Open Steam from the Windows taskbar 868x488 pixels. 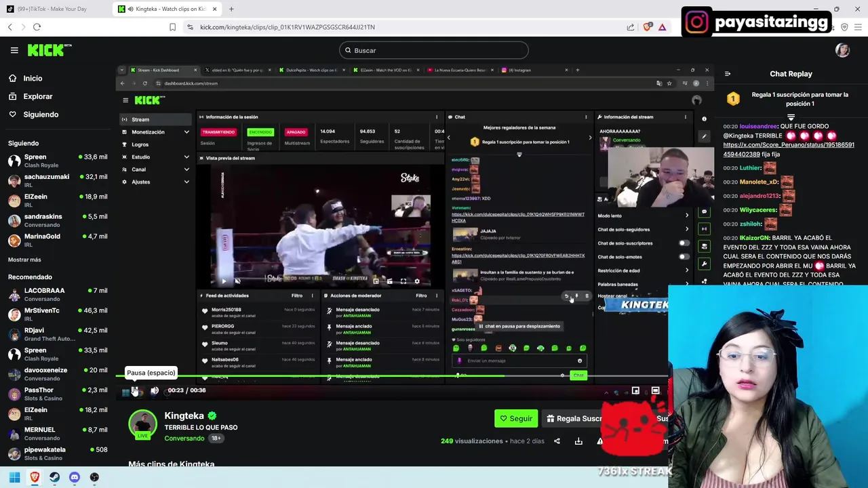tap(54, 477)
